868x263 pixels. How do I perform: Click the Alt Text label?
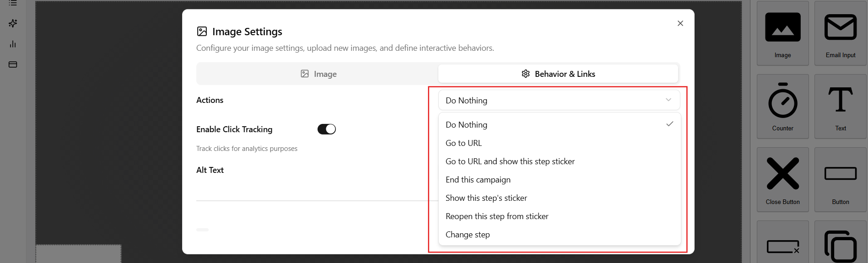click(210, 170)
